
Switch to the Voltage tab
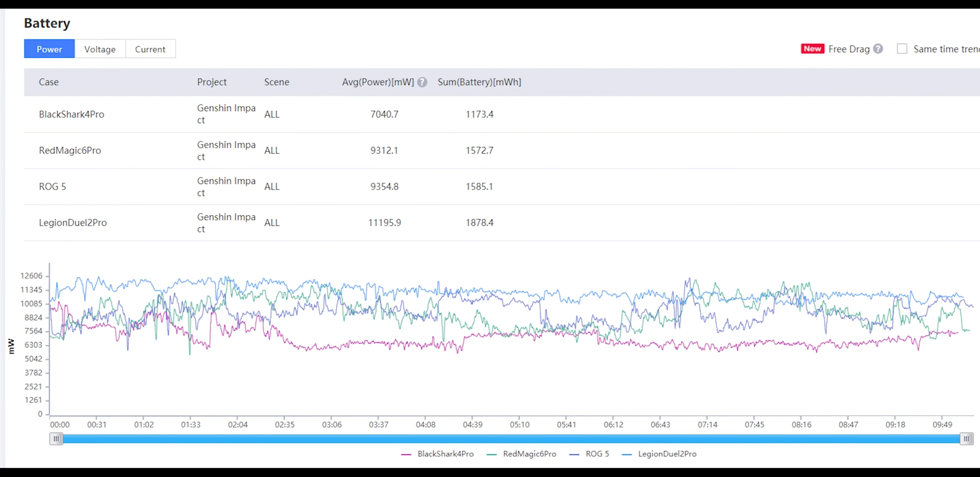click(100, 49)
